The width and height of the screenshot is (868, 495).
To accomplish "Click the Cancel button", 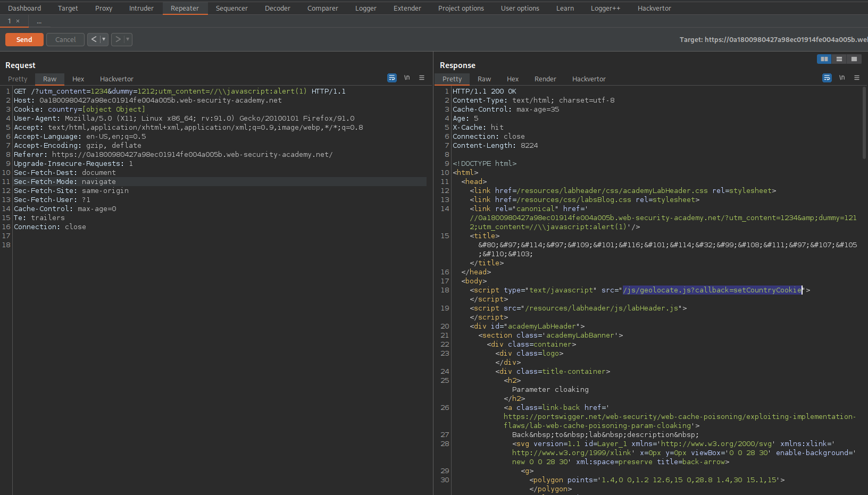I will (x=65, y=39).
